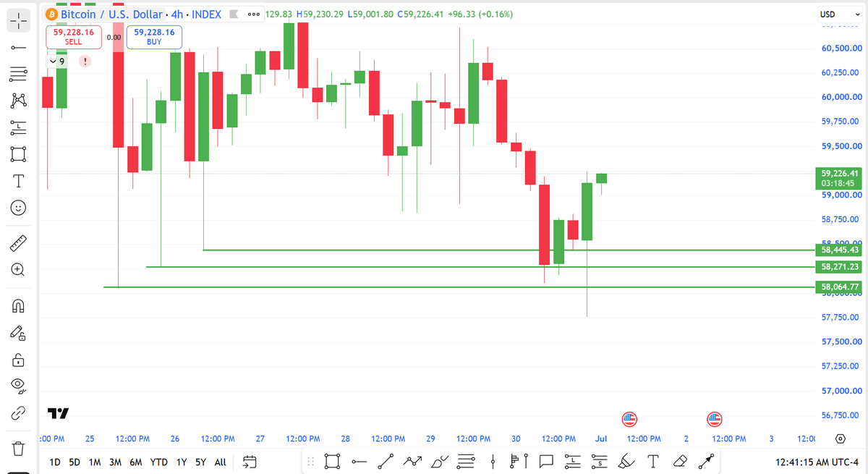Click the 58,064.77 horizontal line price label

coord(839,287)
